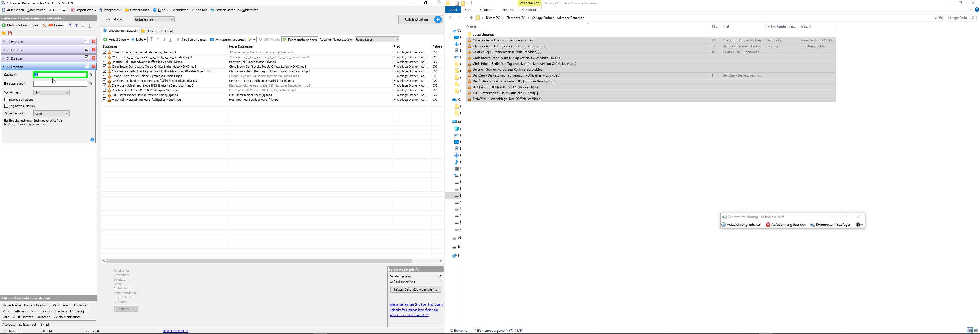Image resolution: width=980 pixels, height=334 pixels.
Task: Expand method 1 : Ersetzen
Action: 4,42
